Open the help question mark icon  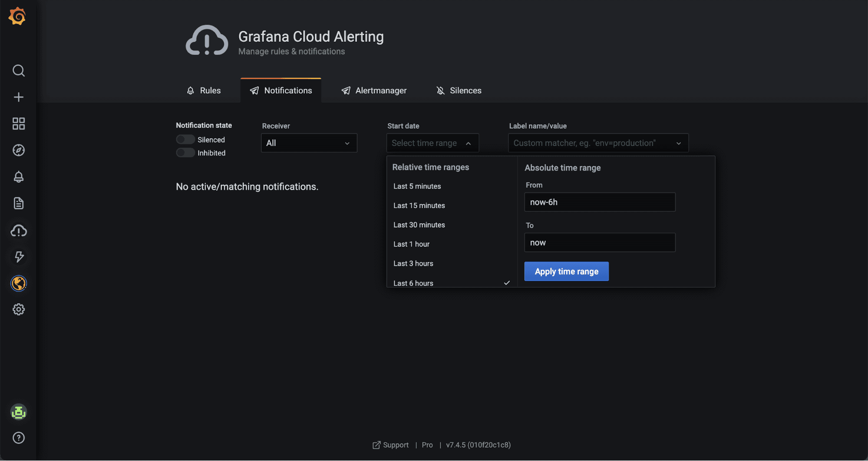pos(18,438)
